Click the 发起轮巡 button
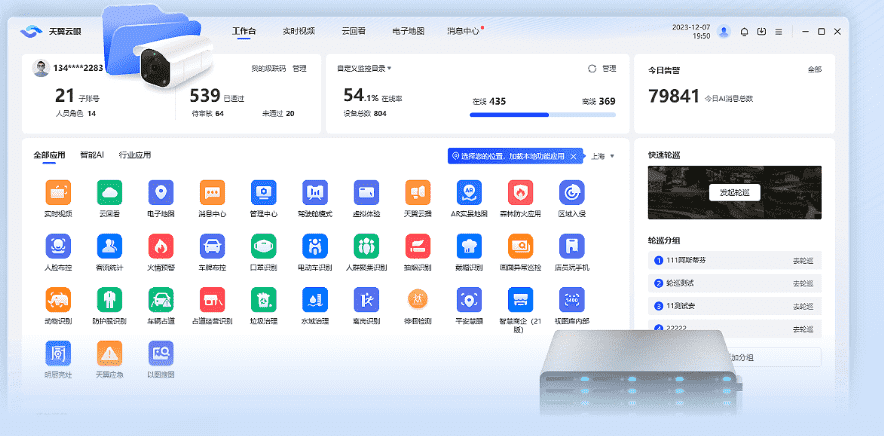884x436 pixels. click(x=735, y=192)
